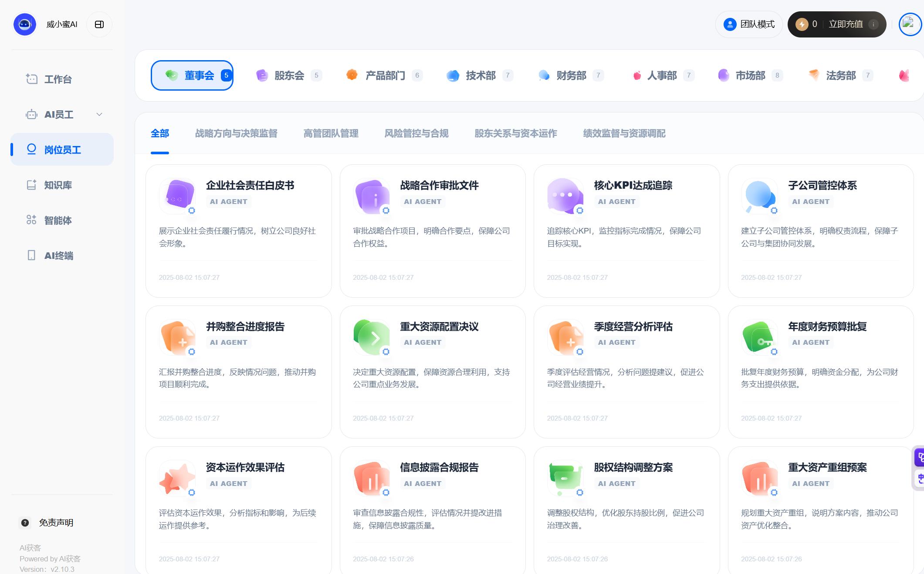The height and width of the screenshot is (574, 924).
Task: Click the 子公司管控体系 magnifier icon
Action: tap(760, 196)
